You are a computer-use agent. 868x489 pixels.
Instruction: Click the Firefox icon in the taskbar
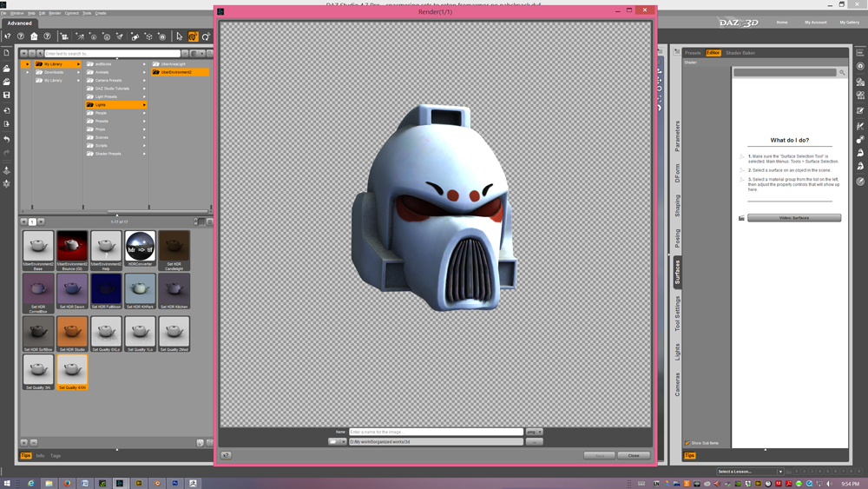(66, 483)
